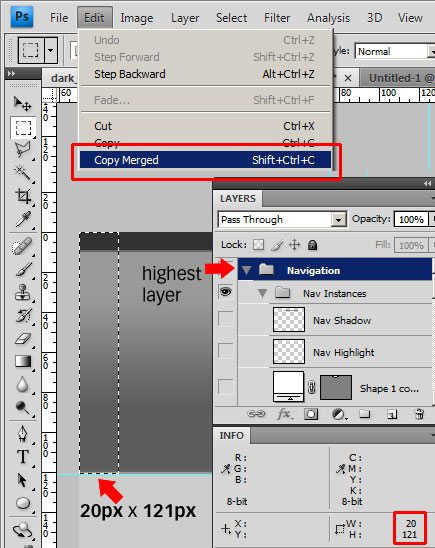Screen dimensions: 435x548
Task: Toggle visibility of Nav Instances group
Action: coord(225,291)
